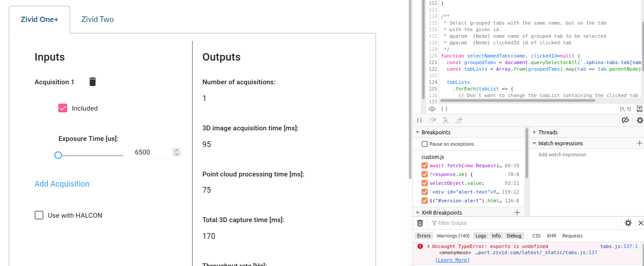The width and height of the screenshot is (644, 266).
Task: Toggle the Info console filter
Action: click(x=496, y=236)
